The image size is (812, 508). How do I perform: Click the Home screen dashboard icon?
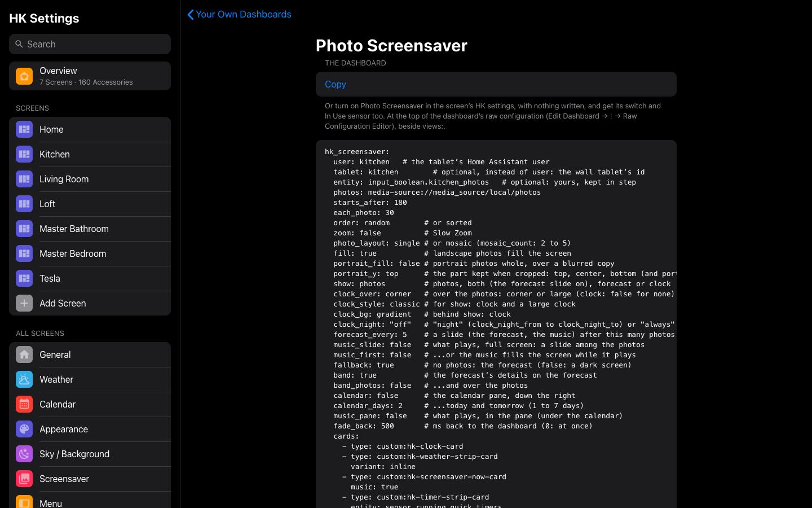click(x=24, y=129)
